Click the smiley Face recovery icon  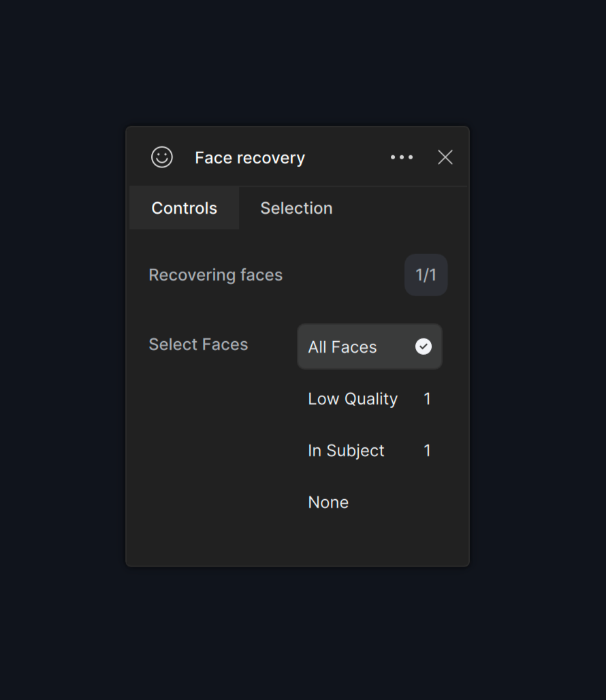[162, 157]
